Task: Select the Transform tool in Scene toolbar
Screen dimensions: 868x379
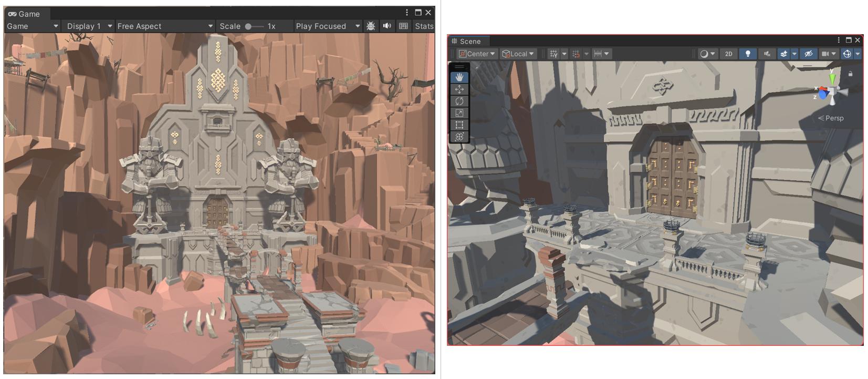Action: coord(459,137)
